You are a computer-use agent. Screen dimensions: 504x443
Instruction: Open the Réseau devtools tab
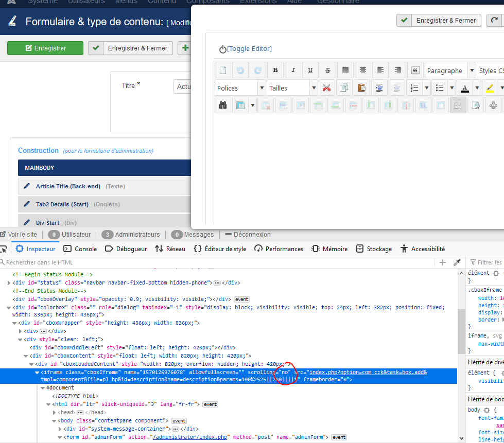click(x=170, y=249)
